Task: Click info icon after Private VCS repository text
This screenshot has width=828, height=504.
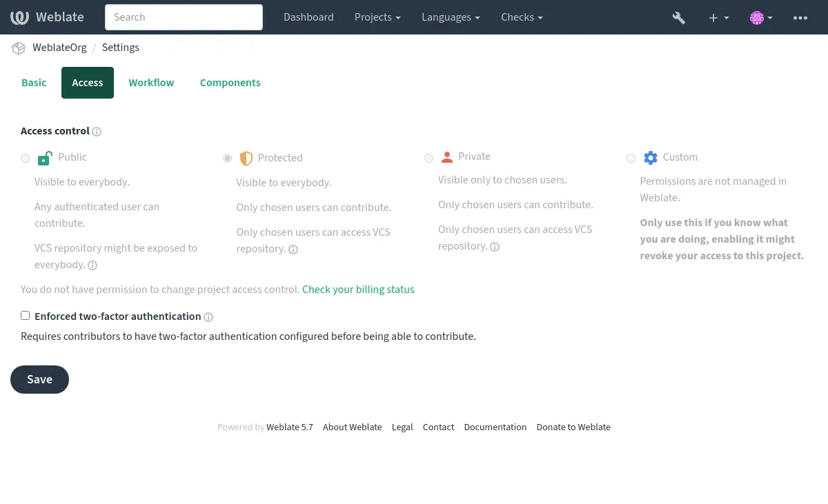Action: (x=495, y=247)
